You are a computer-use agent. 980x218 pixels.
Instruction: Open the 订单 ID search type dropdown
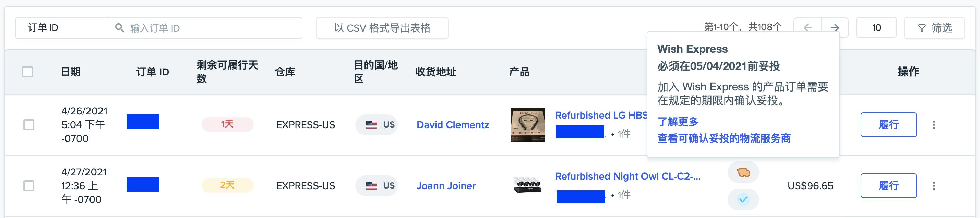(62, 28)
